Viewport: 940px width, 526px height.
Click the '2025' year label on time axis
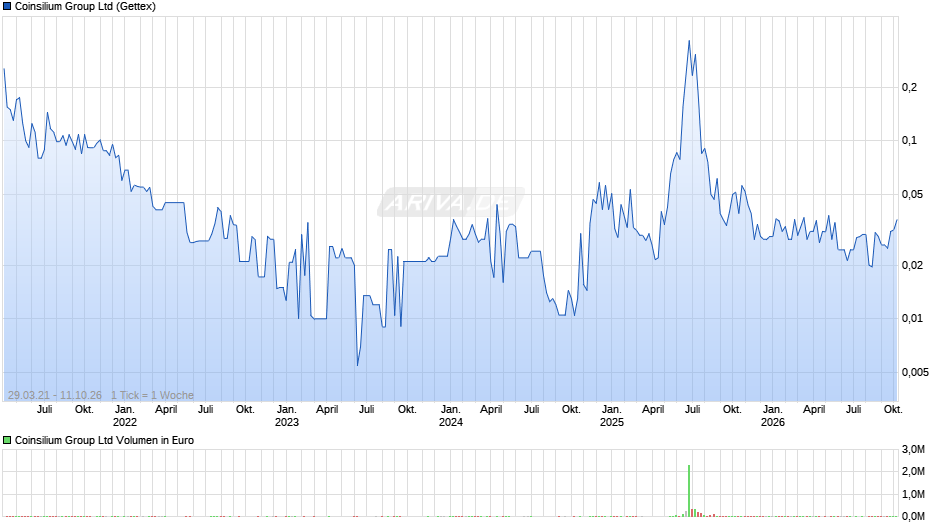[x=611, y=422]
